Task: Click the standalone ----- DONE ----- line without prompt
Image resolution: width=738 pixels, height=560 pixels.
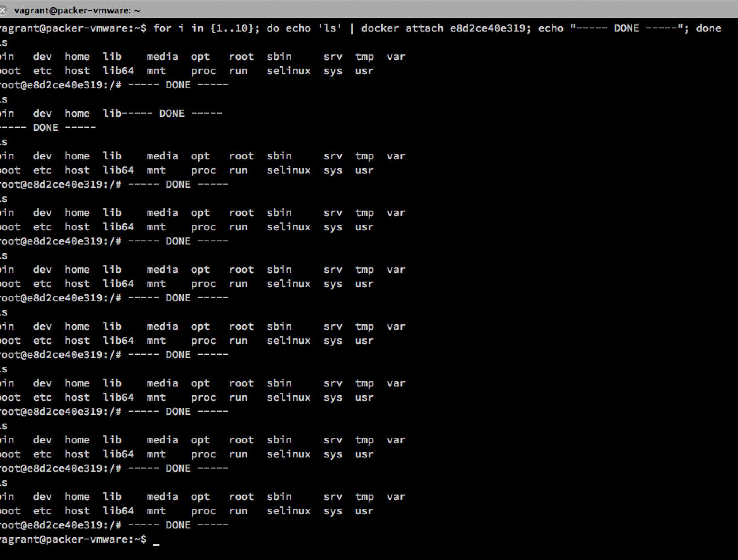Action: (x=48, y=128)
